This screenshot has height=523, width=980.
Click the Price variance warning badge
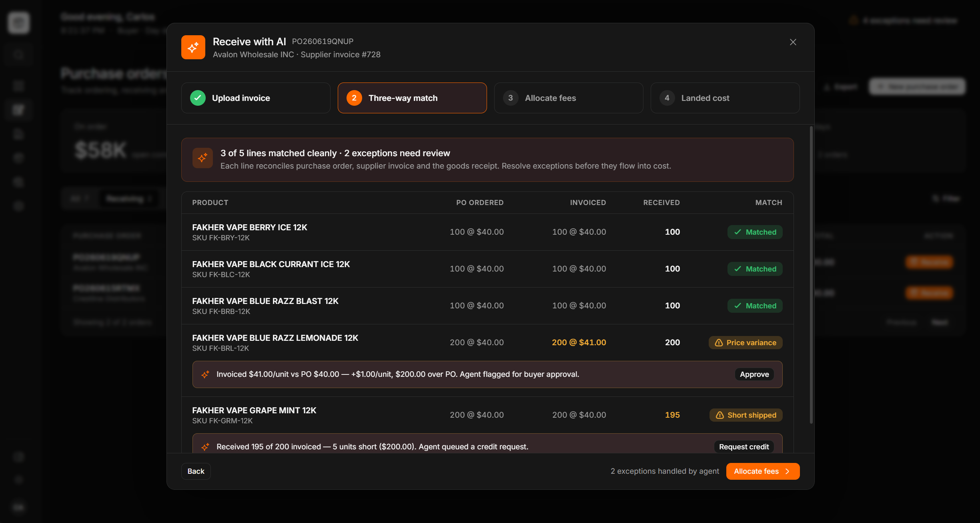coord(746,343)
